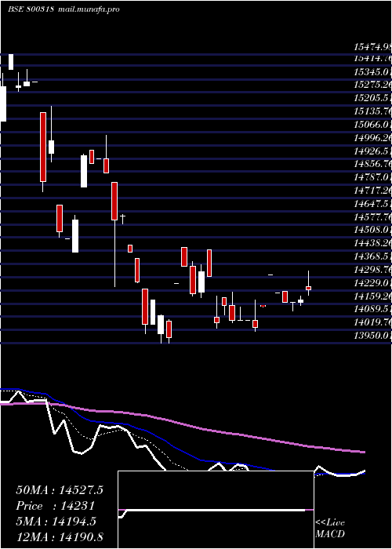
Task: Click the 14647.51 price level label
Action: pyautogui.click(x=372, y=204)
